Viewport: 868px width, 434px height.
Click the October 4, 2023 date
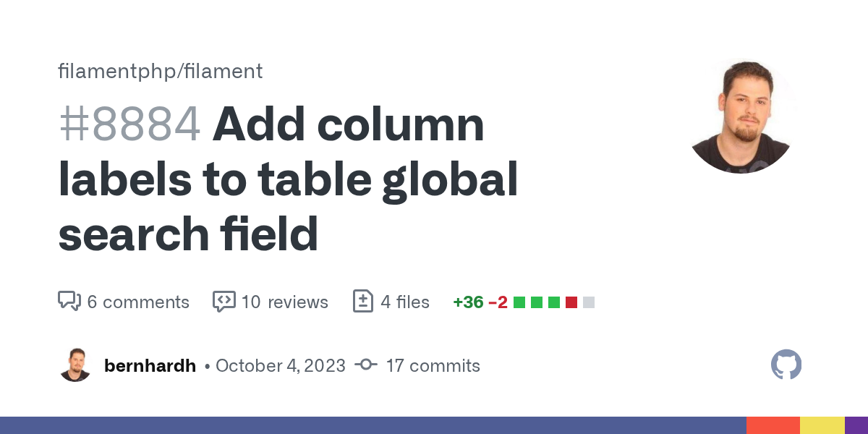tap(280, 365)
